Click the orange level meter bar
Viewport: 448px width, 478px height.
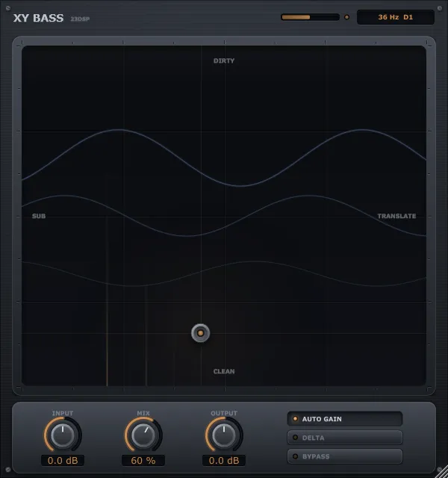pos(310,17)
